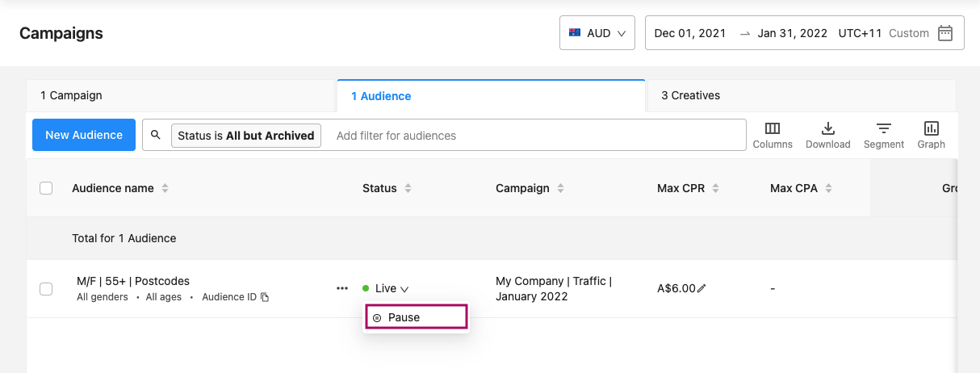Screen dimensions: 980x373
Task: Click the Download icon
Action: coord(828,128)
